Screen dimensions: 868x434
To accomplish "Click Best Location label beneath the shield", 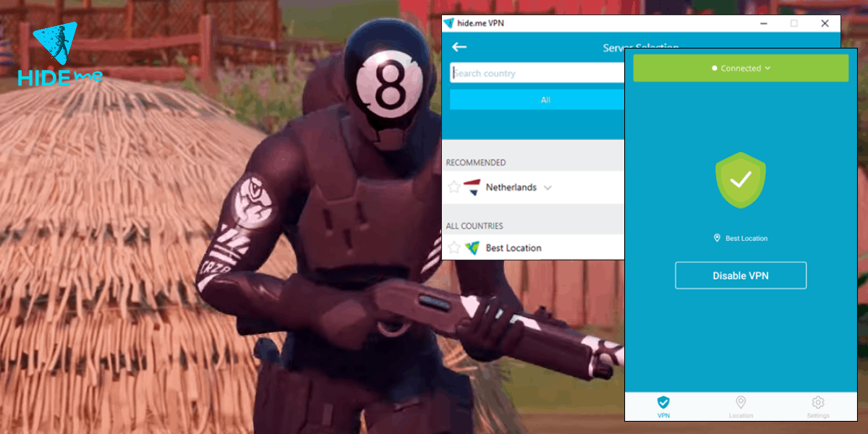I will pos(746,239).
